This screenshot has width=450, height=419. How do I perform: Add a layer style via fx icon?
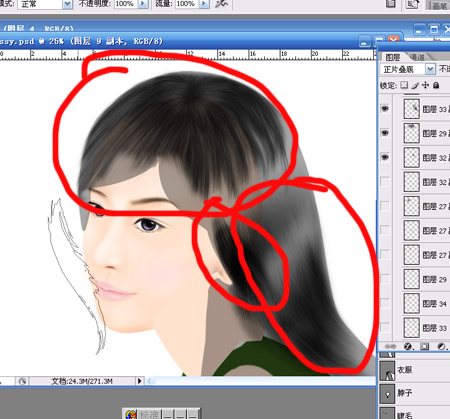(x=408, y=346)
